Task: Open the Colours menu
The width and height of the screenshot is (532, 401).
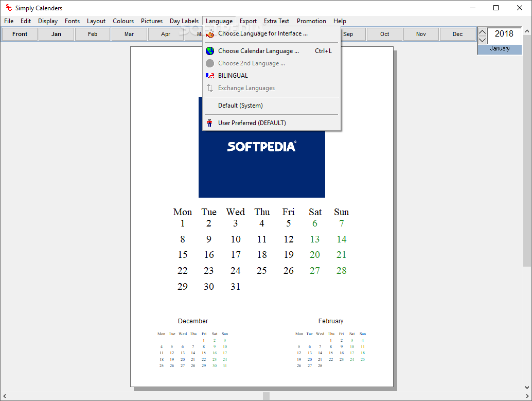Action: point(123,21)
